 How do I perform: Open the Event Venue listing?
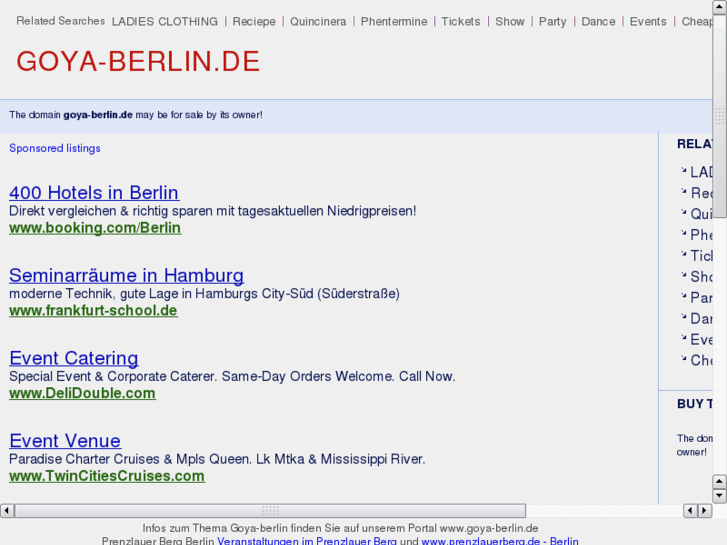point(65,441)
